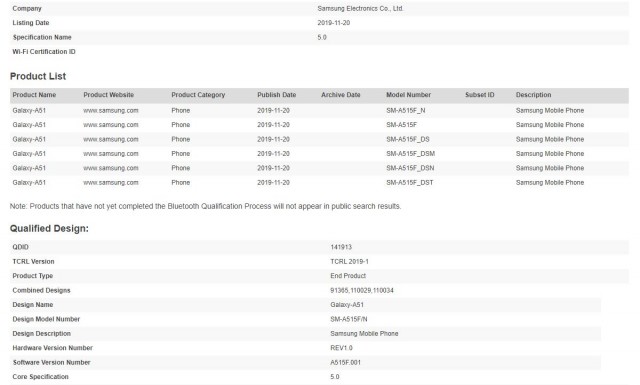The width and height of the screenshot is (640, 385).
Task: Click the Description column header
Action: 533,95
